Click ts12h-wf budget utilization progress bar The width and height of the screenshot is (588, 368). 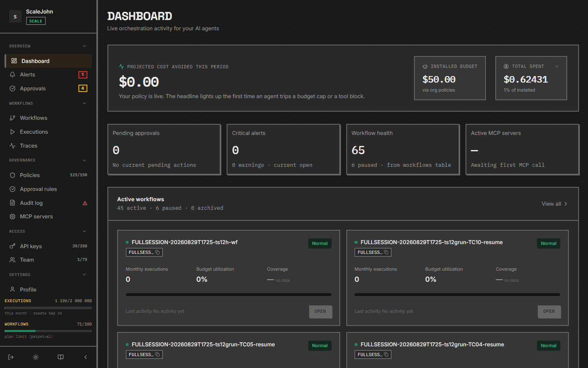(x=229, y=294)
